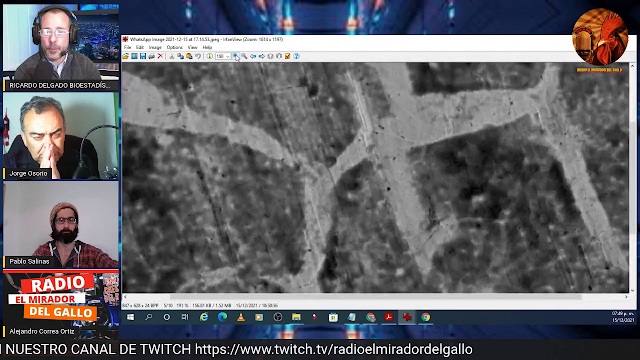Delete the file with the red X icon
The height and width of the screenshot is (360, 640).
click(160, 56)
